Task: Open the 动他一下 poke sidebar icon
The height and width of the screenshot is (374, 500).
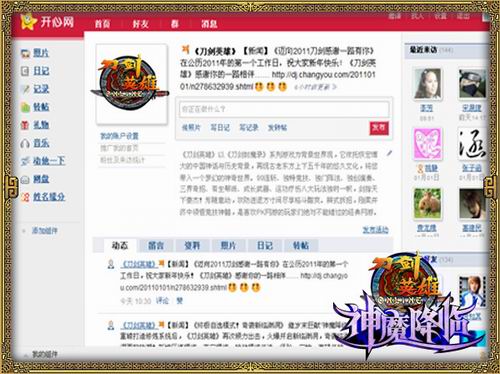Action: [25, 161]
